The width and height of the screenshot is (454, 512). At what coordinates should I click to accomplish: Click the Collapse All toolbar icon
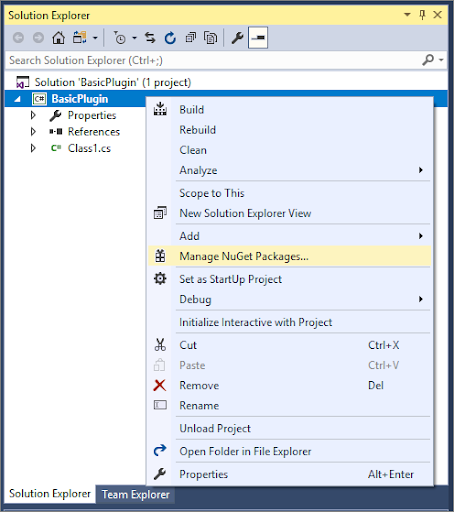tap(191, 38)
